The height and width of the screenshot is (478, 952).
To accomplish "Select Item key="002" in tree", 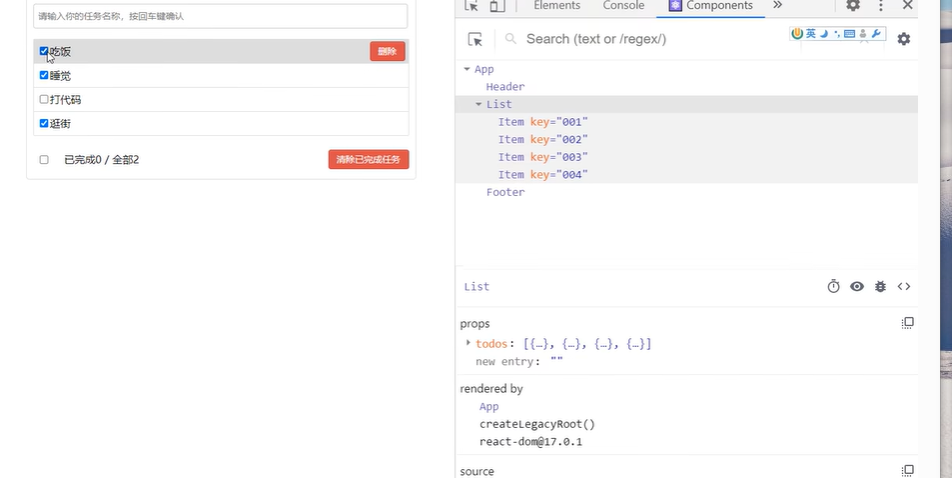I will [543, 140].
